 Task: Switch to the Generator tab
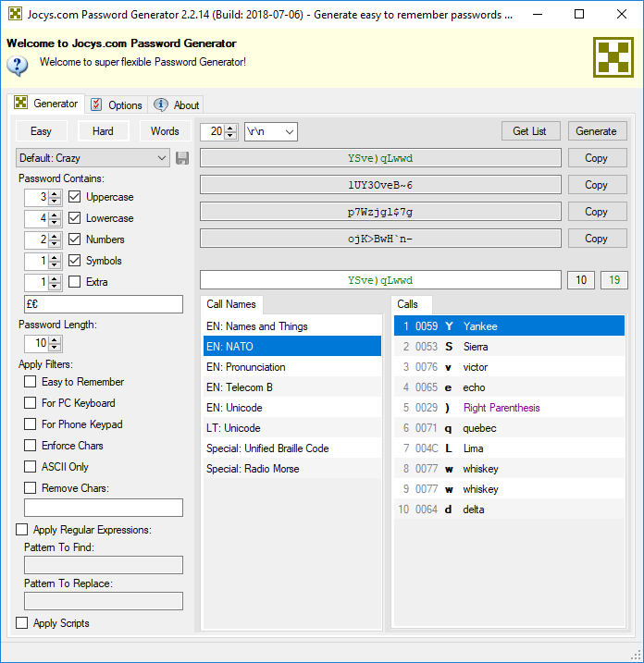pos(46,104)
